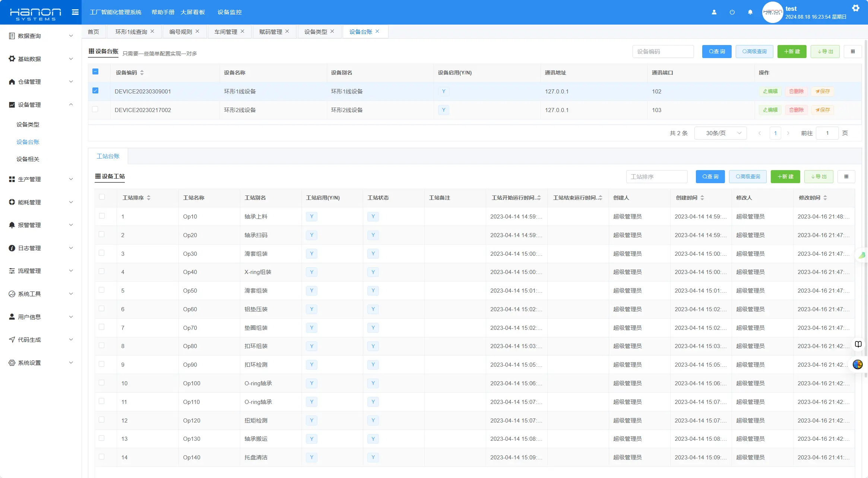The width and height of the screenshot is (868, 478).
Task: Select checkbox for Op10 workstation row
Action: 102,216
